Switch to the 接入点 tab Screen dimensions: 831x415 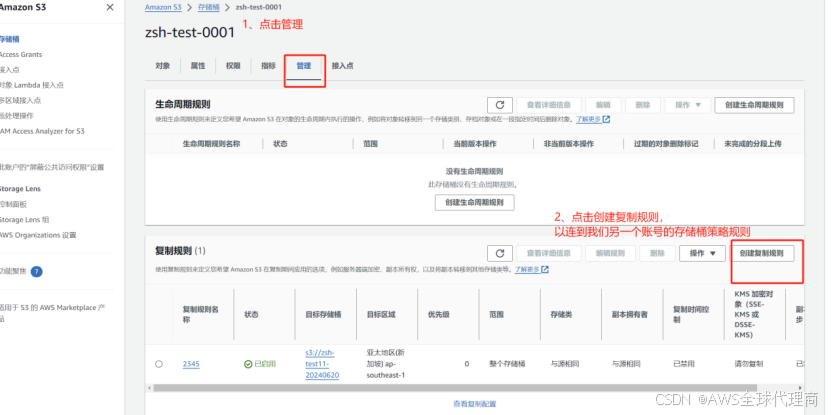point(342,66)
